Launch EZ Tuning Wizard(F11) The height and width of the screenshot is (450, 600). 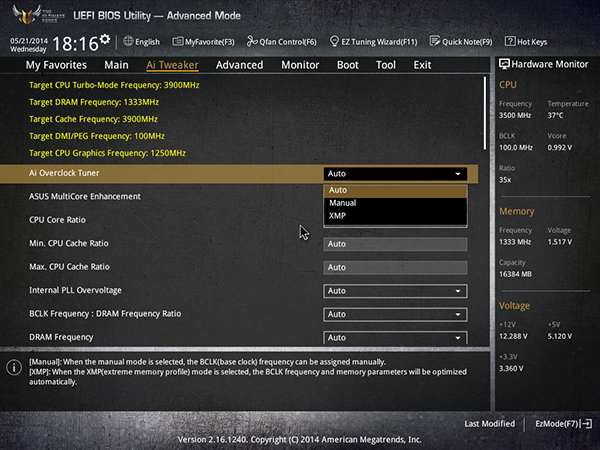[x=379, y=42]
